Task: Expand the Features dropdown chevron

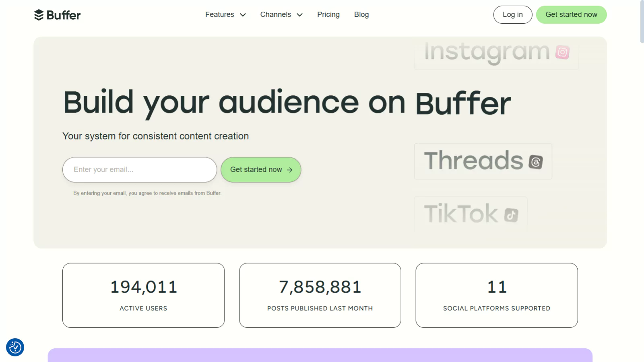Action: pos(243,15)
